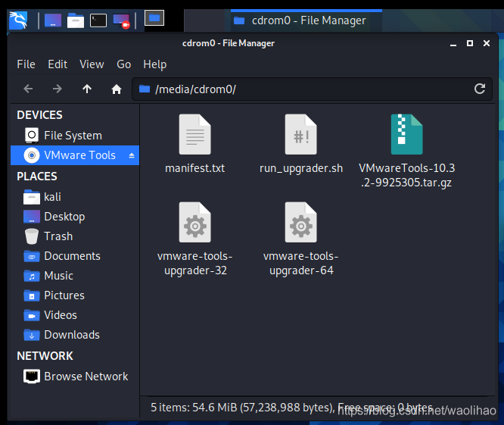Click the run_upgrader.sh file name
The height and width of the screenshot is (425, 504).
click(301, 169)
